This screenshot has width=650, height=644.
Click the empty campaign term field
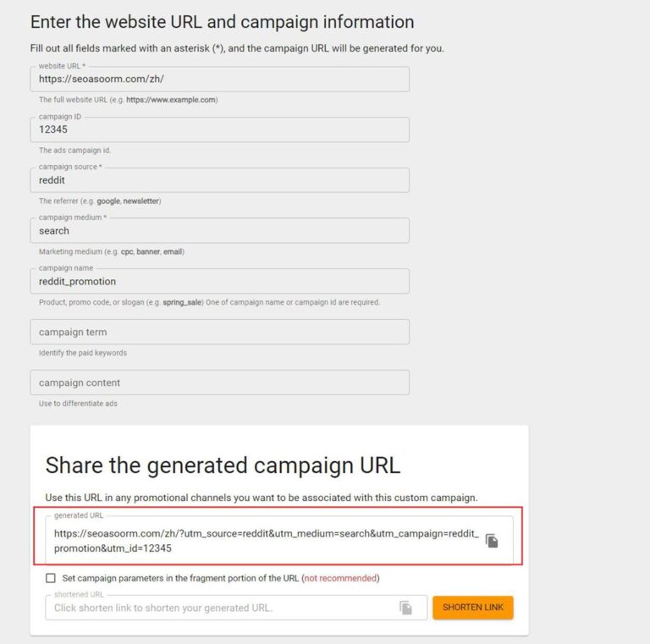(x=219, y=332)
